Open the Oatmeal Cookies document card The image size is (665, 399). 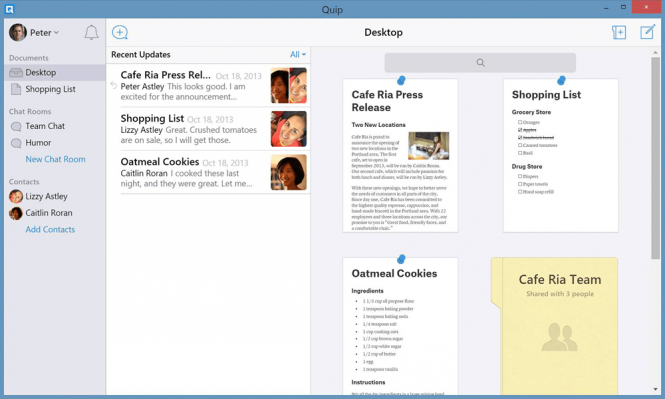coord(400,326)
